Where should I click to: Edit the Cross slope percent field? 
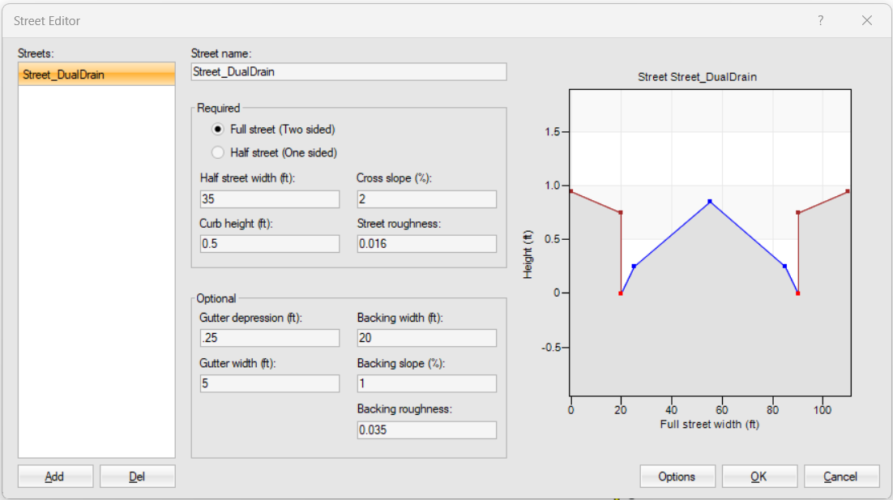click(427, 199)
